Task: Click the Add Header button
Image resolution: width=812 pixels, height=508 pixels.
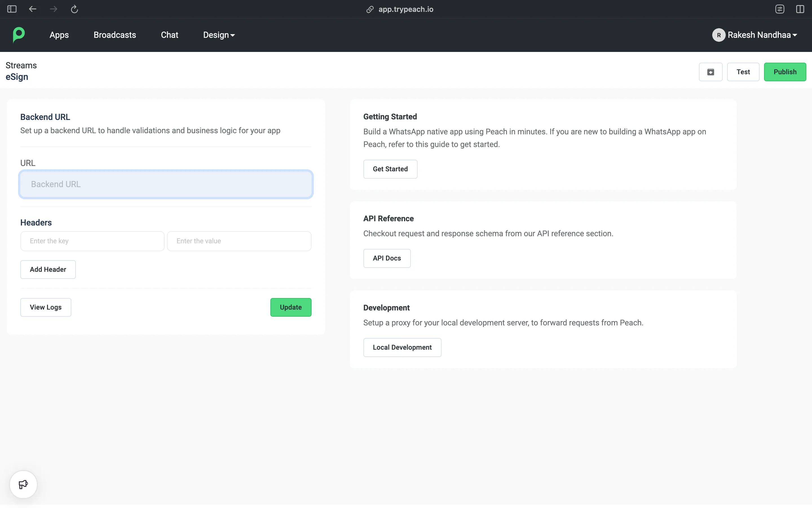Action: 48,270
